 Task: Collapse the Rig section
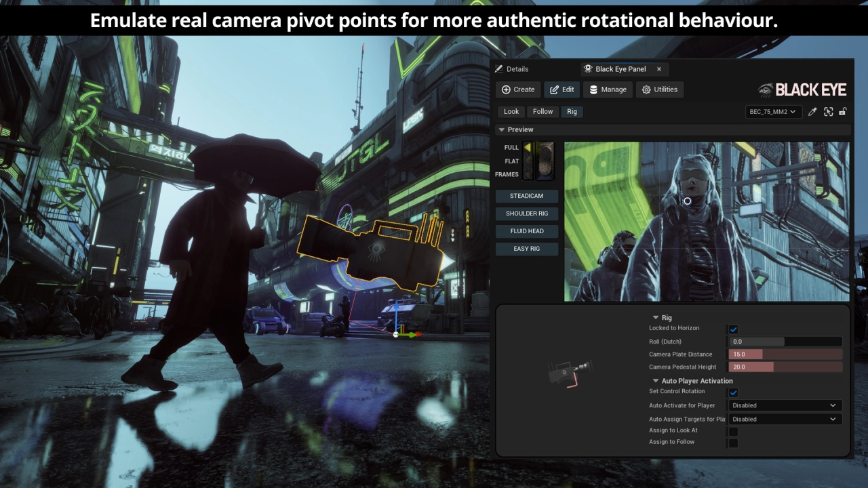click(x=656, y=317)
